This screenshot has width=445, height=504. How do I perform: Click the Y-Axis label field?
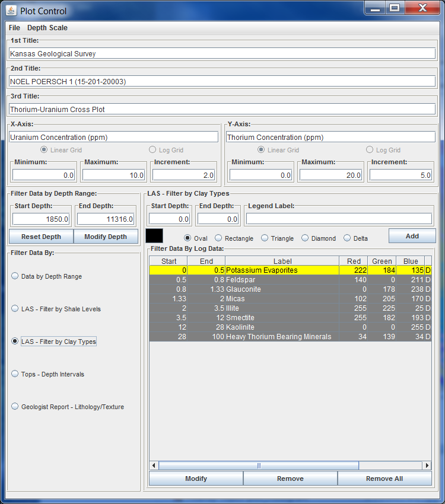(x=331, y=137)
